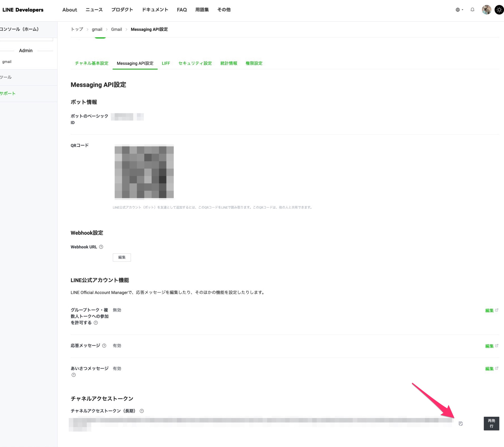Click the blurred QR code image
Viewport: 504px width, 447px height.
144,172
